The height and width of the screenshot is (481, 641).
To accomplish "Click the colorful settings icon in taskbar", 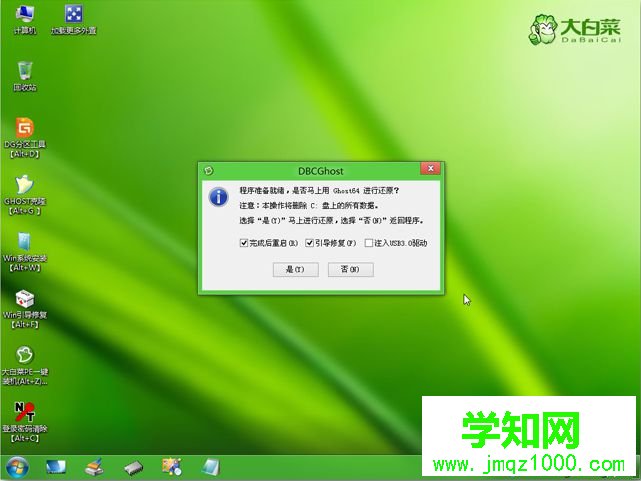I will tap(172, 467).
